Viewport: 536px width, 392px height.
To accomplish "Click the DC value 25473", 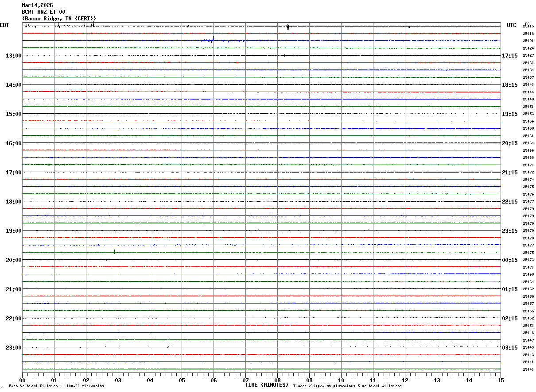I will click(528, 260).
